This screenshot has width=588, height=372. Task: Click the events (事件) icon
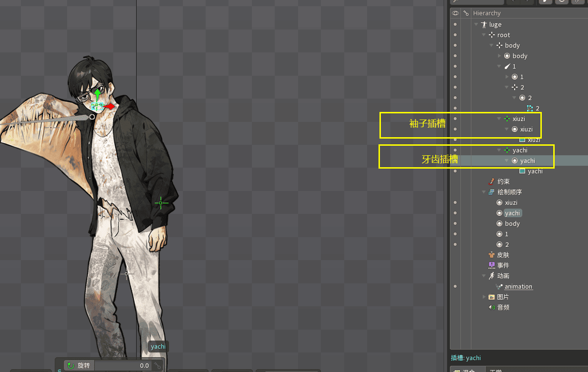coord(492,265)
